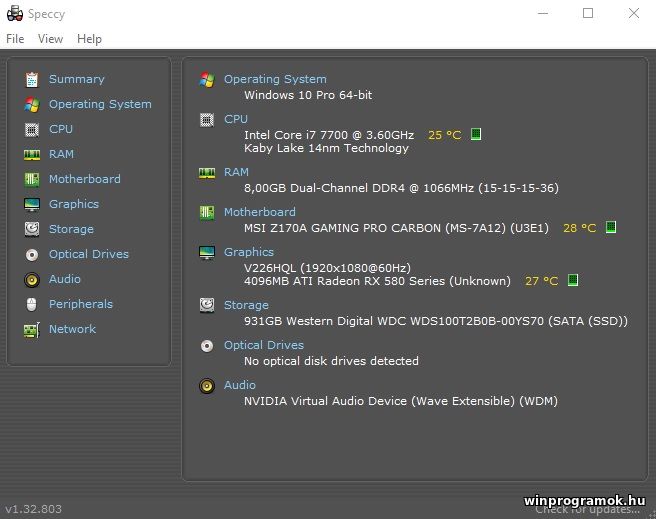Open the View menu
The height and width of the screenshot is (519, 656).
(x=50, y=39)
